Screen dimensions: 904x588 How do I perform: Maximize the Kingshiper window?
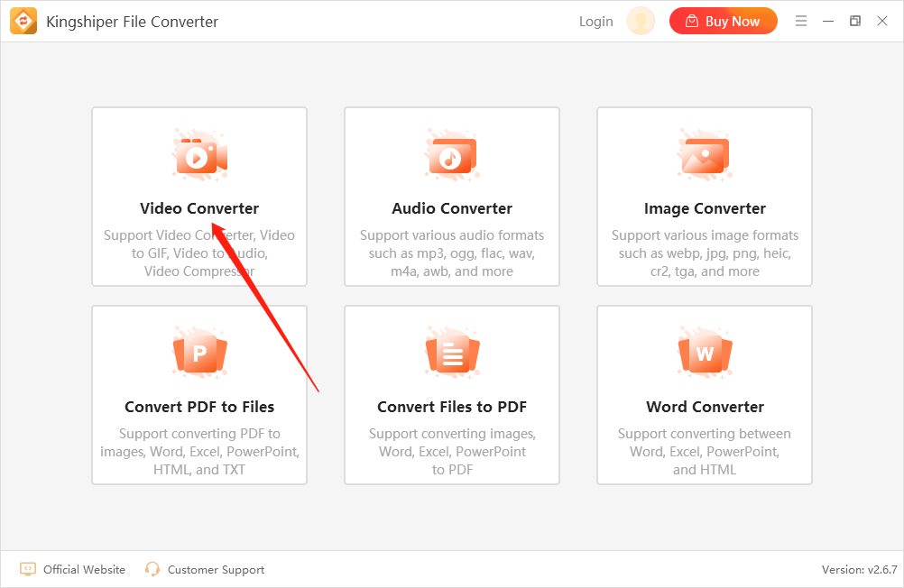tap(855, 22)
